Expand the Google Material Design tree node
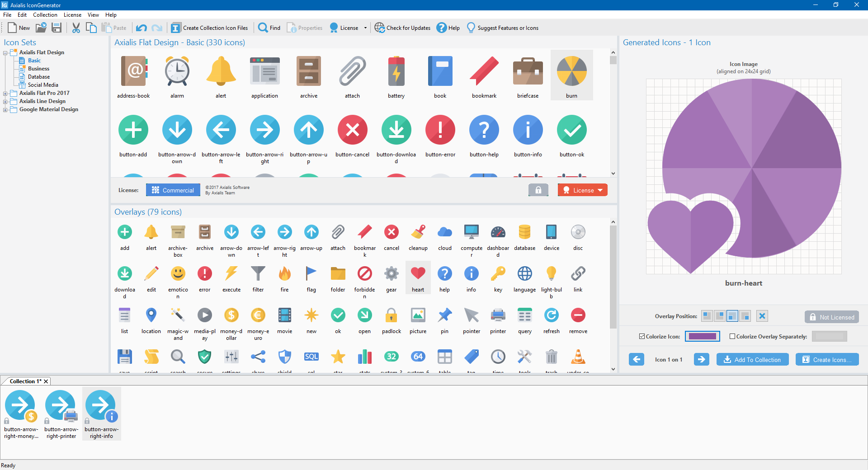Image resolution: width=868 pixels, height=470 pixels. tap(5, 110)
